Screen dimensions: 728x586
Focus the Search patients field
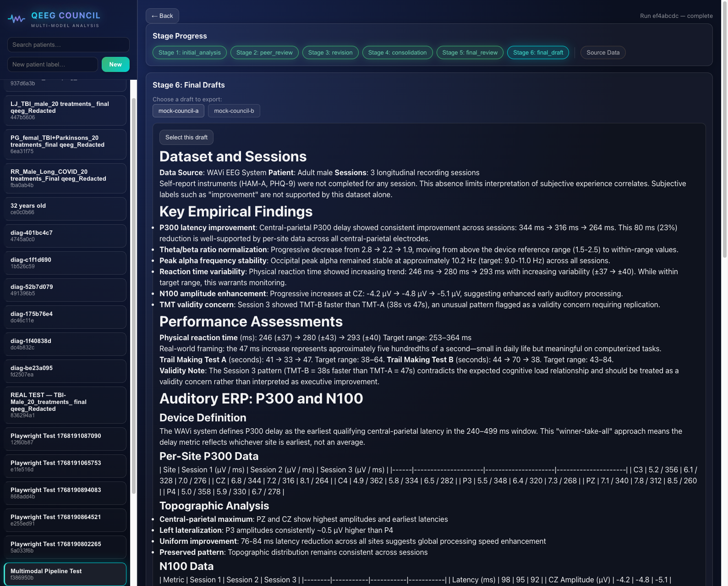[x=68, y=45]
